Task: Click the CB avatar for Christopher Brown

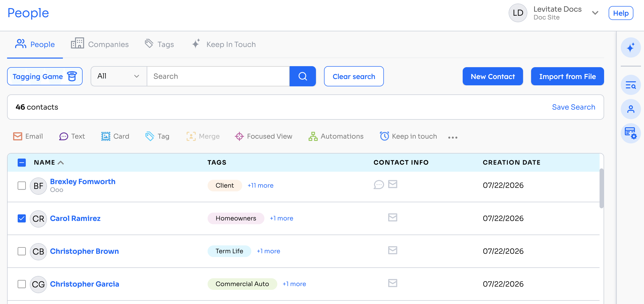Action: 38,252
